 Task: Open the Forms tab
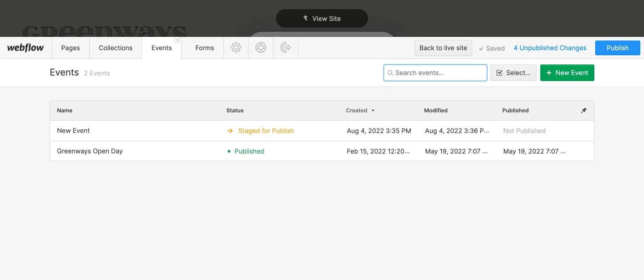[x=204, y=48]
